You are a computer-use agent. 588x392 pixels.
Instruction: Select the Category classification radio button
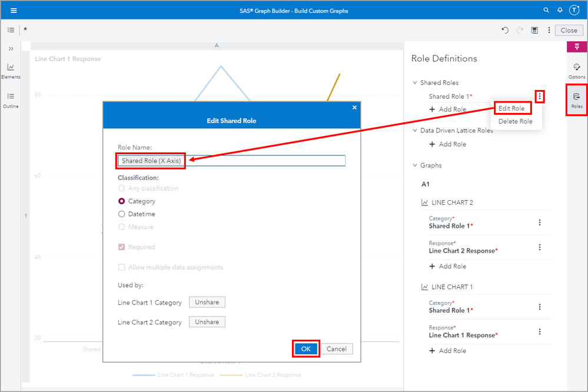point(121,201)
